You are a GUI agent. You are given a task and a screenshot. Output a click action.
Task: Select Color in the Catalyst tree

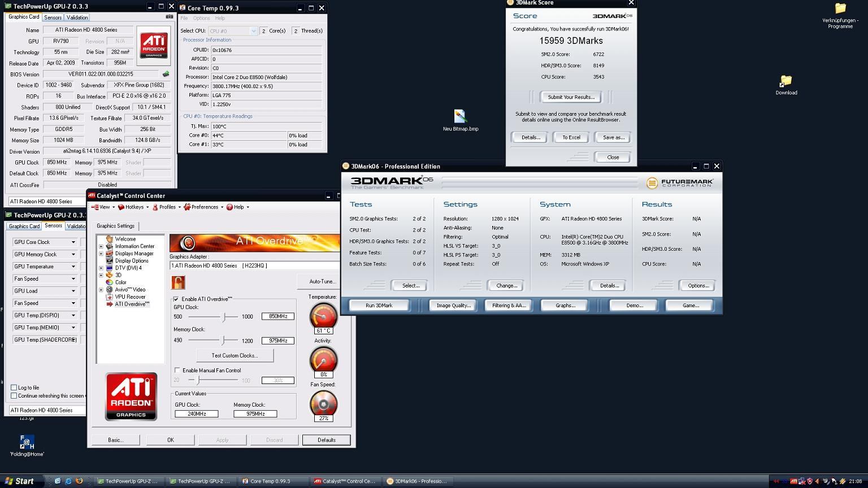pyautogui.click(x=120, y=282)
